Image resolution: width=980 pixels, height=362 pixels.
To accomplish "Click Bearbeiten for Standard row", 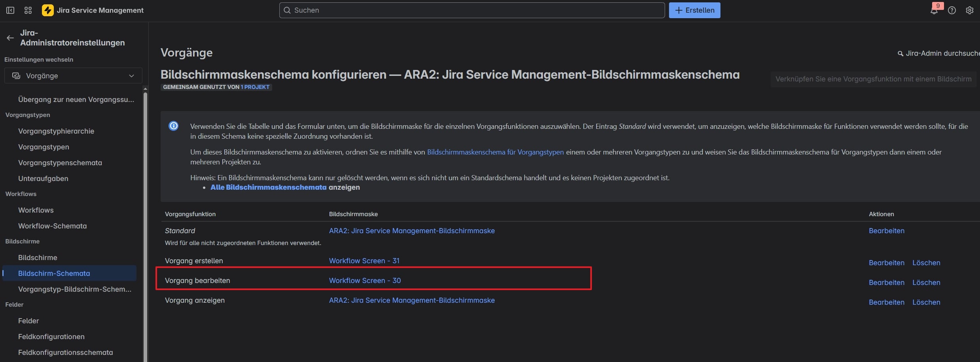I will click(887, 231).
